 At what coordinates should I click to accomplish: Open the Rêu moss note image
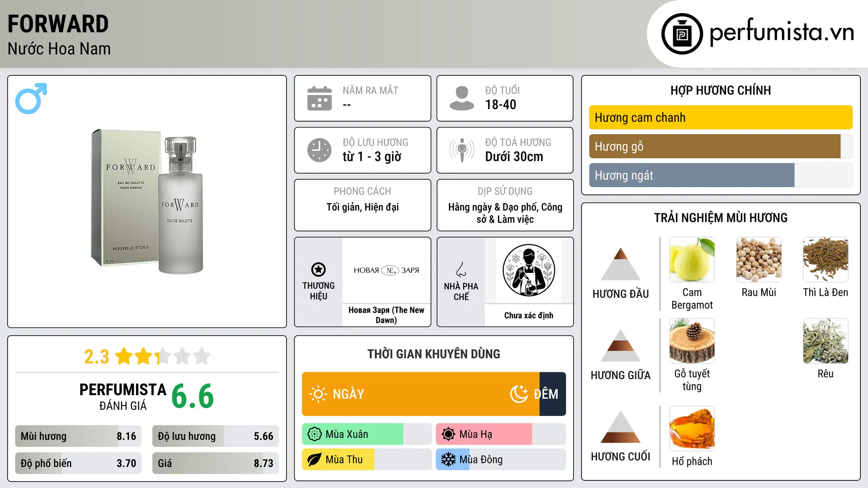click(826, 341)
